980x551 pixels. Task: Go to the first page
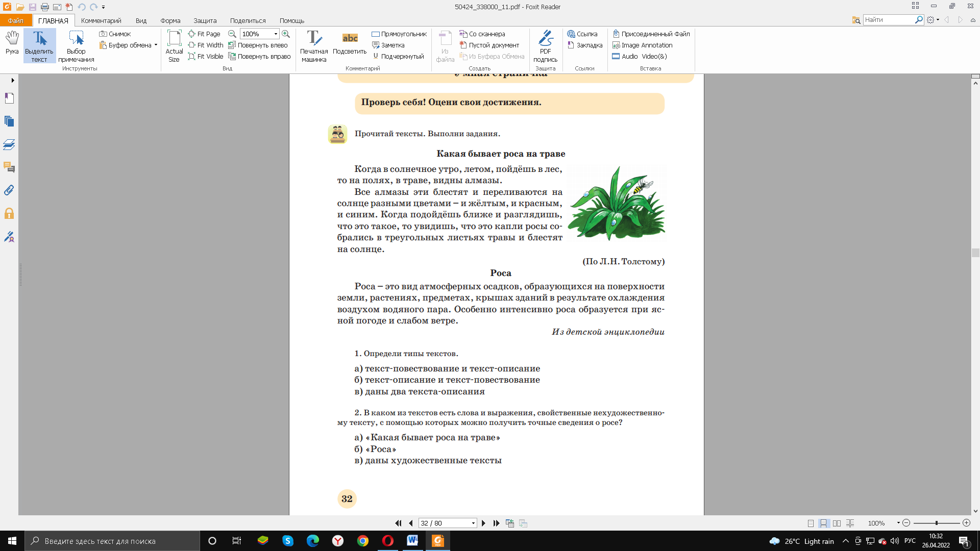pos(398,523)
